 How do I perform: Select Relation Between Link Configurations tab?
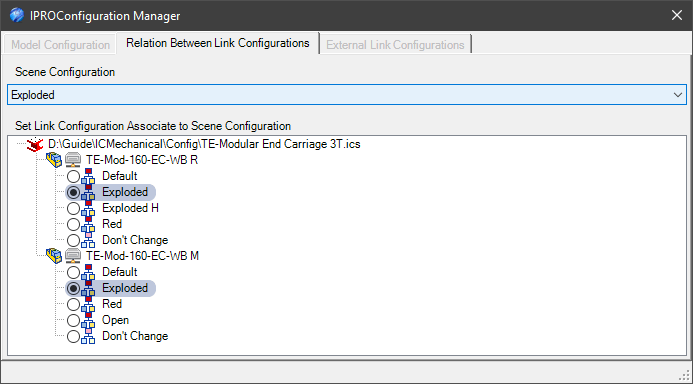[x=217, y=43]
